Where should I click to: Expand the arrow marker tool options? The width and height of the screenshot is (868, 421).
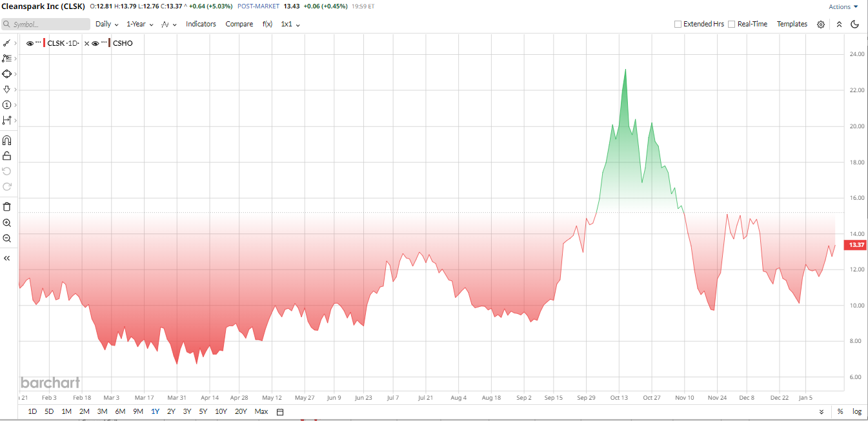[x=15, y=89]
